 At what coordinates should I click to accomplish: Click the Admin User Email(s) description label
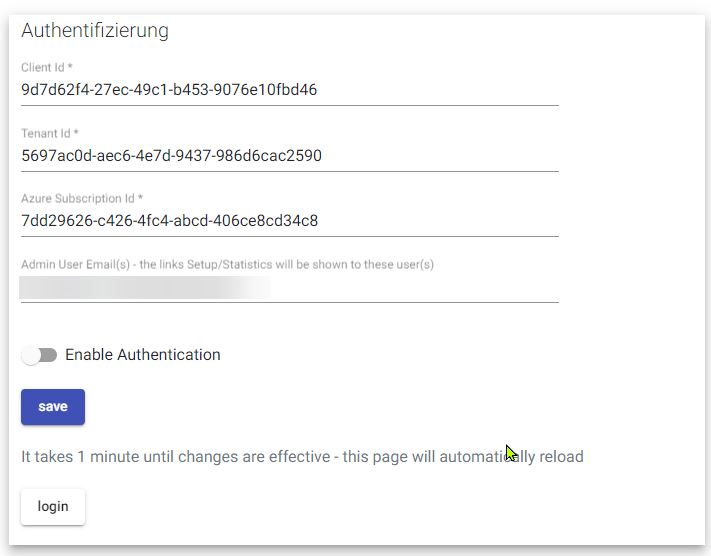click(227, 264)
